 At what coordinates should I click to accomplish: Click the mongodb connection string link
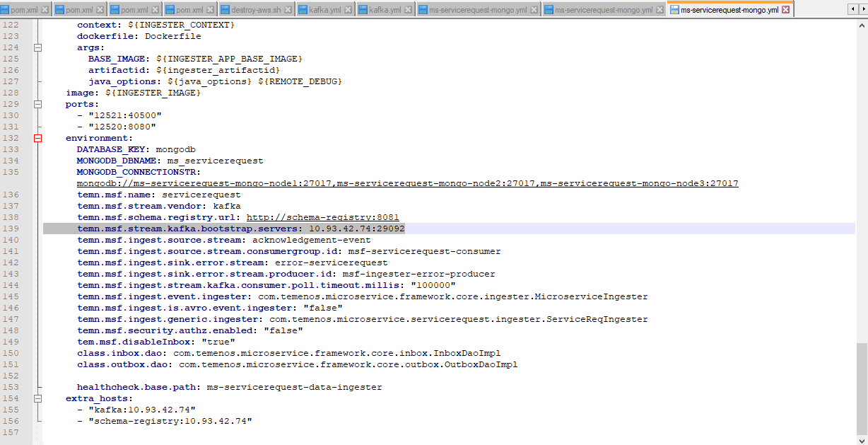click(x=407, y=183)
